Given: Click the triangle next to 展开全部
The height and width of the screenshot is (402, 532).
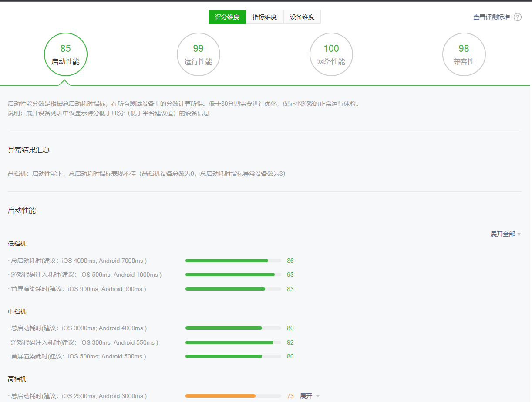Looking at the screenshot, I should coord(519,234).
